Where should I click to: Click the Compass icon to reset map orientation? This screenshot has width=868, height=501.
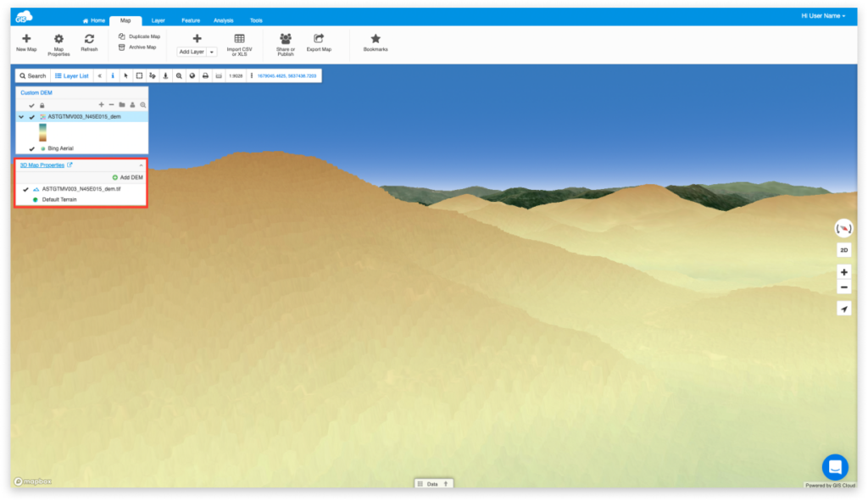(x=844, y=229)
